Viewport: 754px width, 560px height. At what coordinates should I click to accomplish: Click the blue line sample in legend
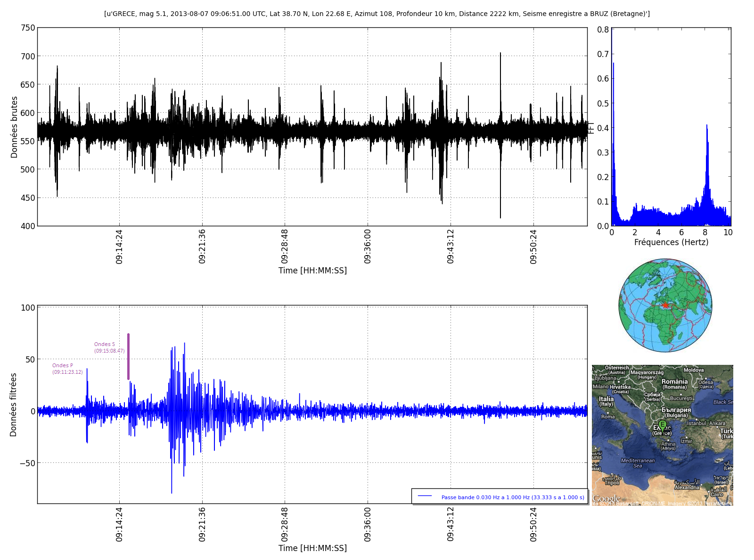point(425,496)
